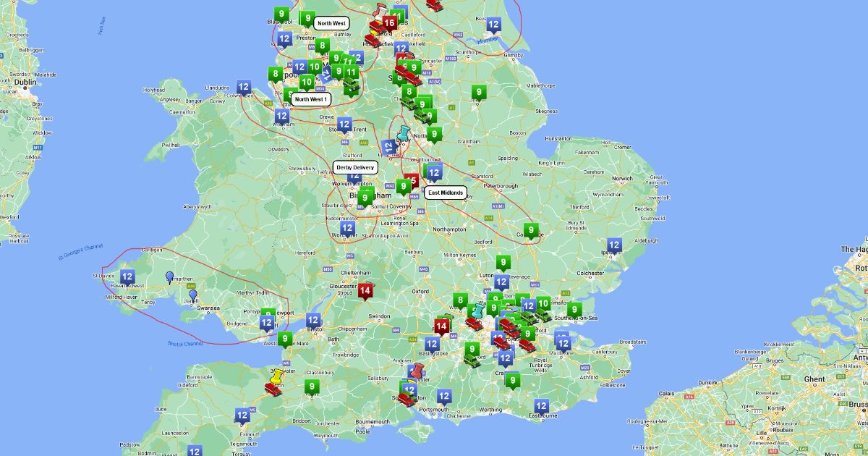Select the red 15 marker near Leicester
The height and width of the screenshot is (456, 868).
pyautogui.click(x=412, y=182)
